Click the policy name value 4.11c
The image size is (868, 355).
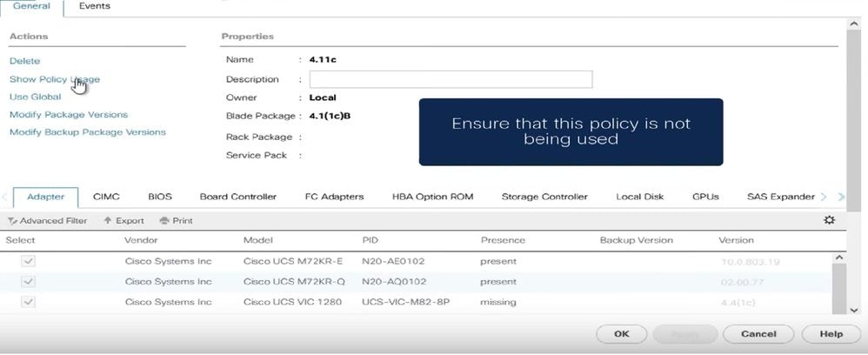(x=323, y=59)
